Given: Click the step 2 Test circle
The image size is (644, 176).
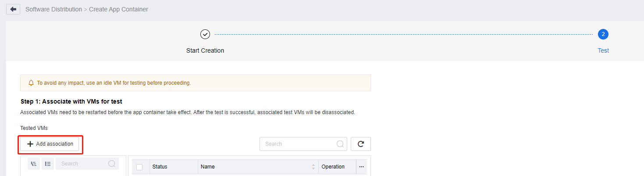Looking at the screenshot, I should pyautogui.click(x=603, y=34).
